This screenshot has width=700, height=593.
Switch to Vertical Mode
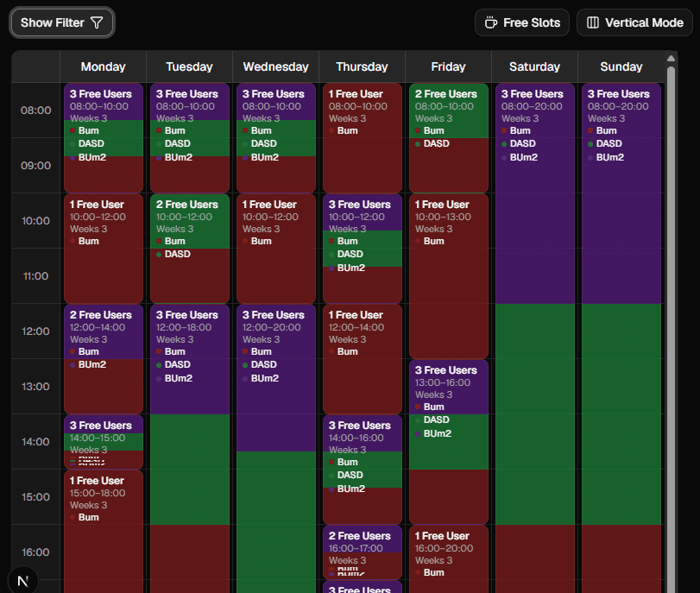pos(634,22)
